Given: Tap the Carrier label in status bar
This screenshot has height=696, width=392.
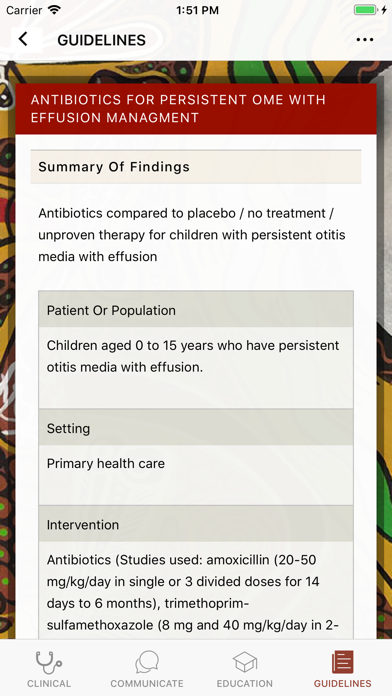Looking at the screenshot, I should coord(24,10).
